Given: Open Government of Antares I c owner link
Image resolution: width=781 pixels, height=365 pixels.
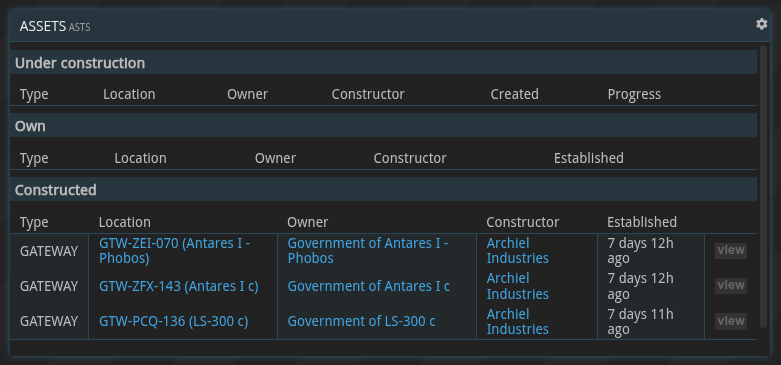Looking at the screenshot, I should (369, 286).
